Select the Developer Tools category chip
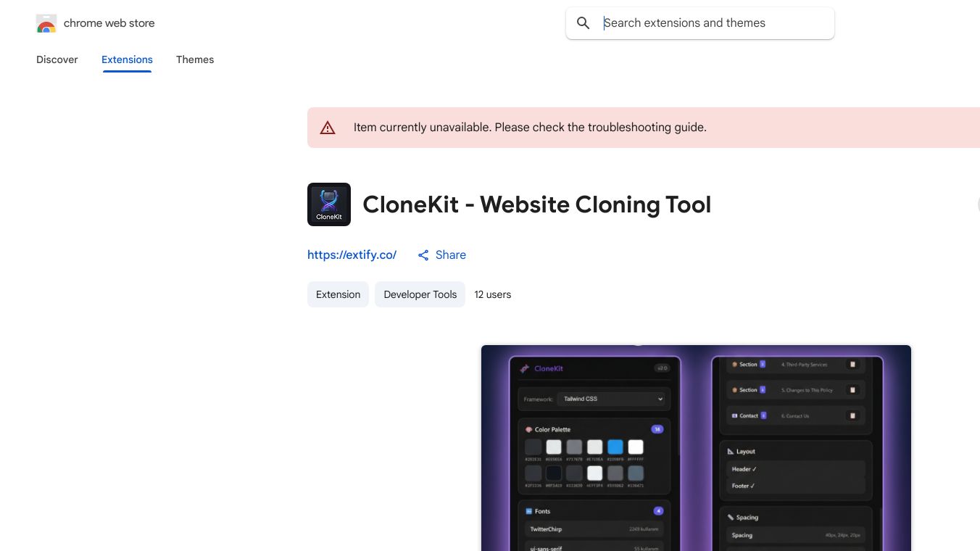 coord(420,294)
